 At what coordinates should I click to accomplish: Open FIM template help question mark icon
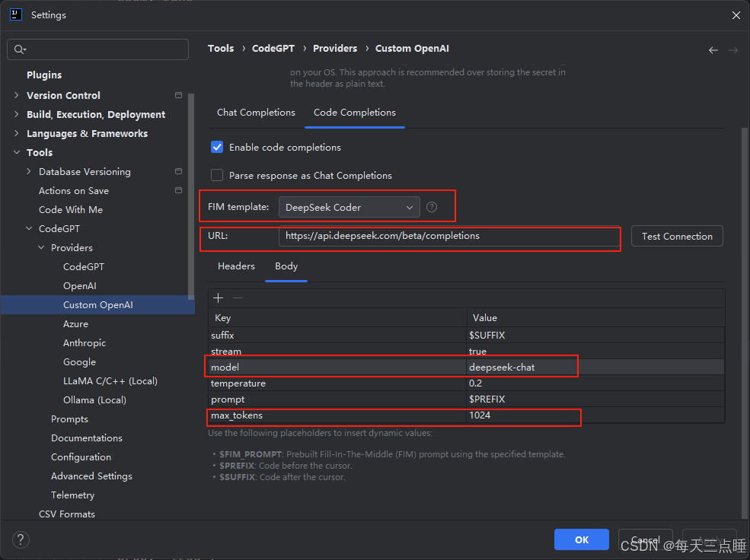(432, 207)
